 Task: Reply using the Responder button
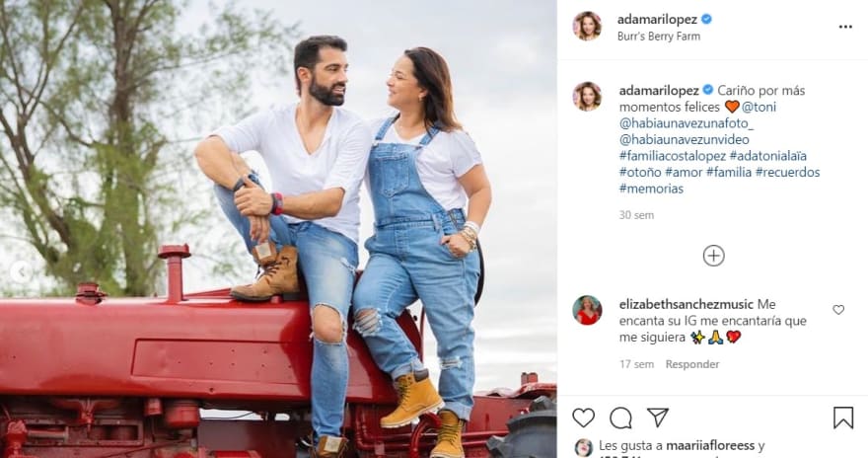pos(692,364)
